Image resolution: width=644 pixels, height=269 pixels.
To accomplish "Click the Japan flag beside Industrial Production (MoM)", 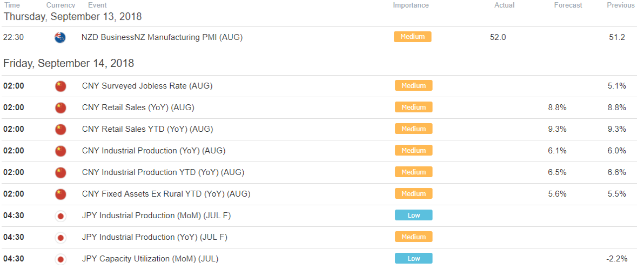I will coord(61,216).
